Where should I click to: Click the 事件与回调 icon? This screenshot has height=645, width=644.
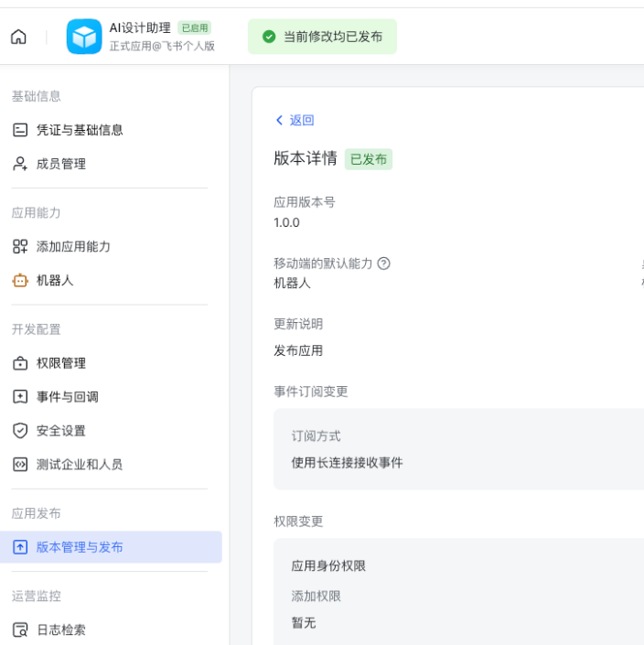pyautogui.click(x=20, y=397)
